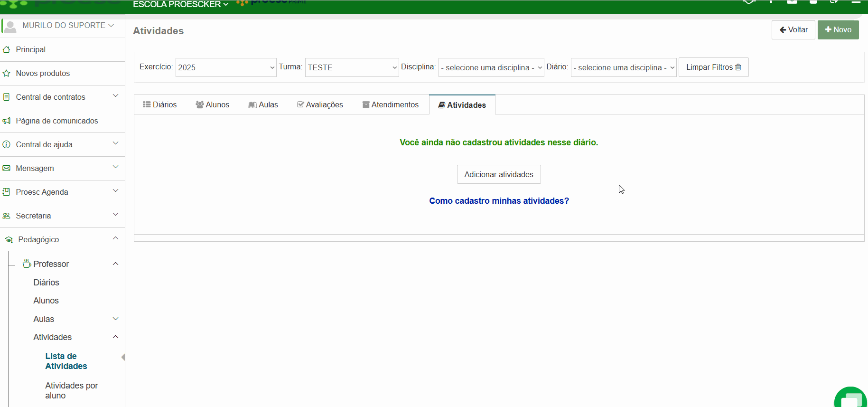Click the Página de comunicados megaphone icon

[x=7, y=121]
